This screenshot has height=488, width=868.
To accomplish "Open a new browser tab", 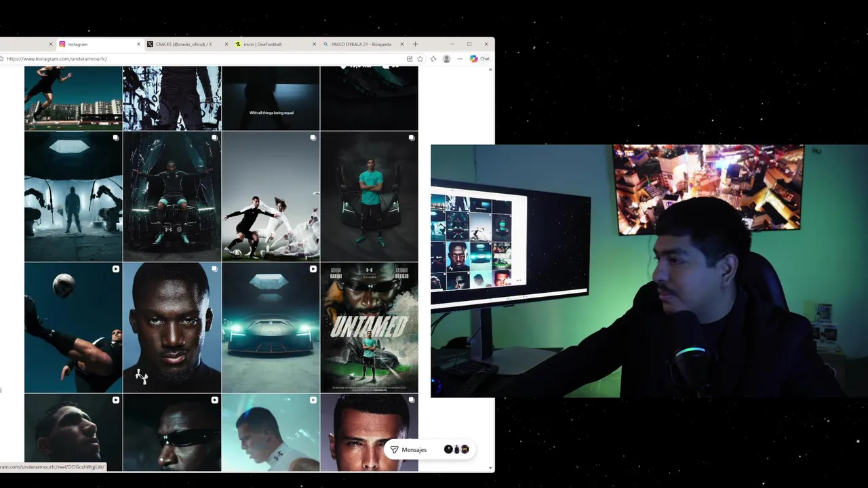I will [x=415, y=44].
